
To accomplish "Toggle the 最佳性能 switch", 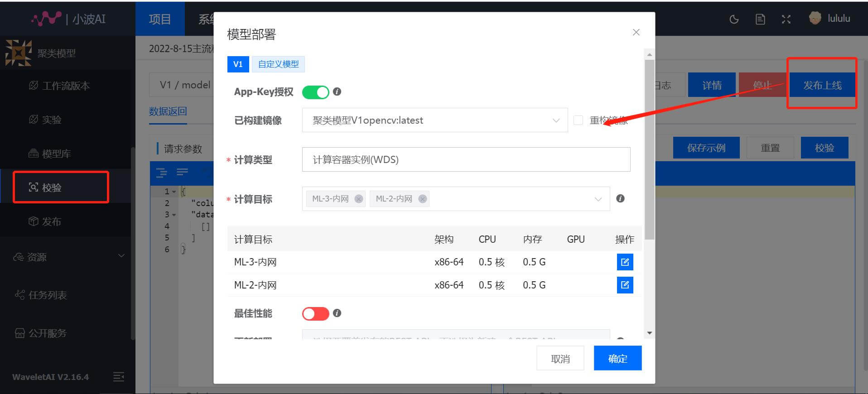I will tap(315, 313).
